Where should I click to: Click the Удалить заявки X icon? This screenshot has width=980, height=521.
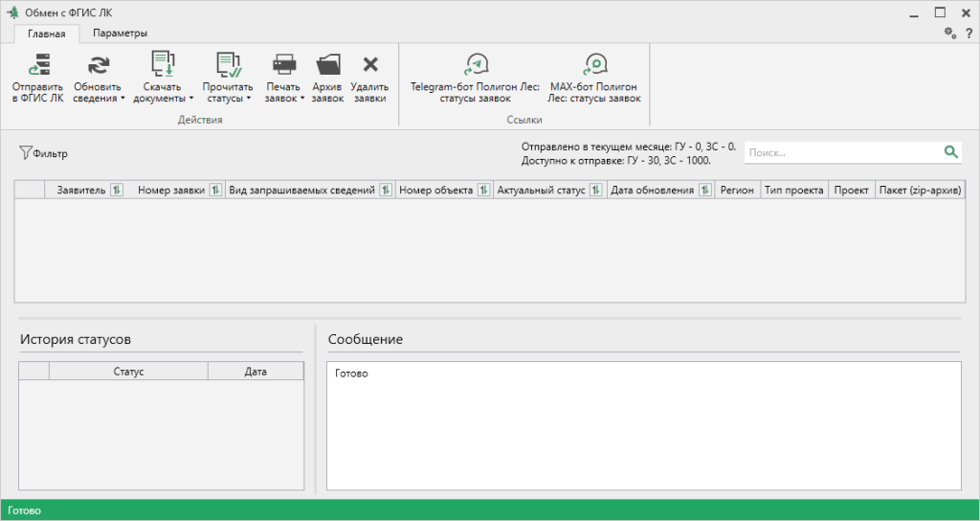[370, 64]
